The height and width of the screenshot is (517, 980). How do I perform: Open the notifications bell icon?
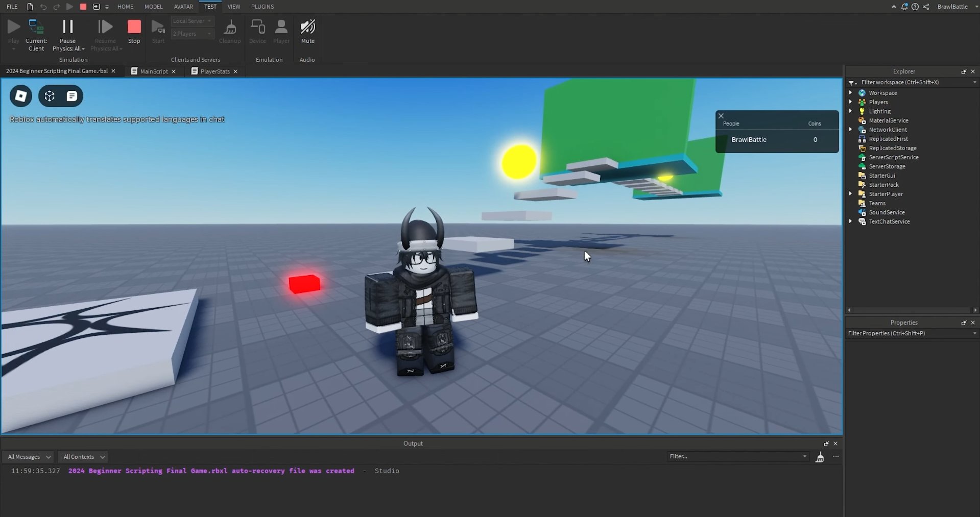click(x=904, y=7)
